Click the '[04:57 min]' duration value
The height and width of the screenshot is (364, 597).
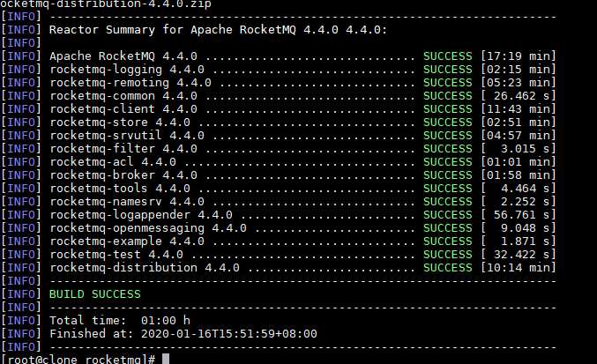518,136
